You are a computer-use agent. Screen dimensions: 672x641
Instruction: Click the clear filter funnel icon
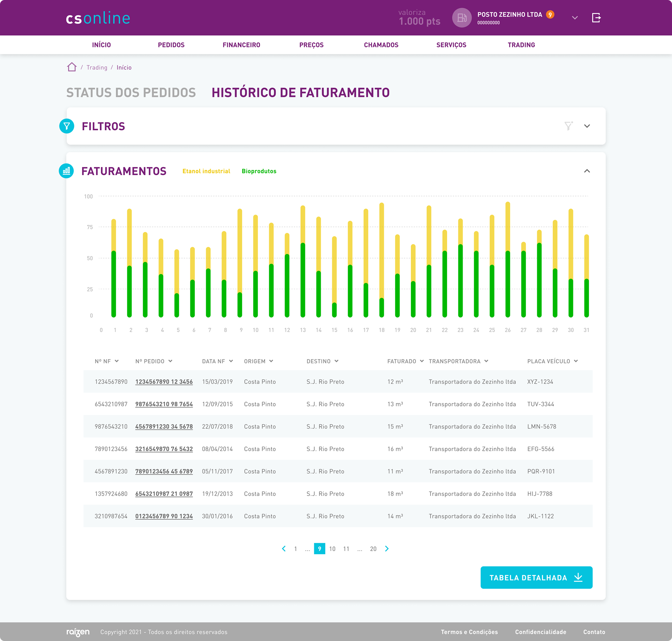point(568,126)
